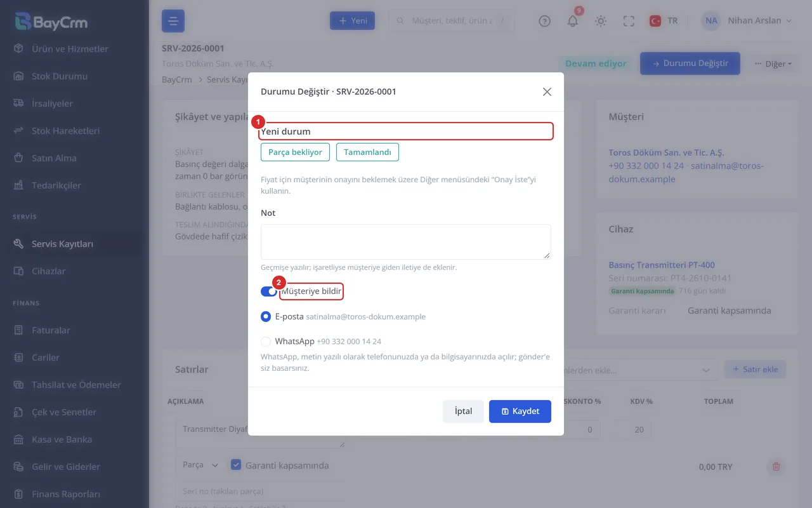This screenshot has height=508, width=812.
Task: Open the Parça type dropdown
Action: click(200, 465)
